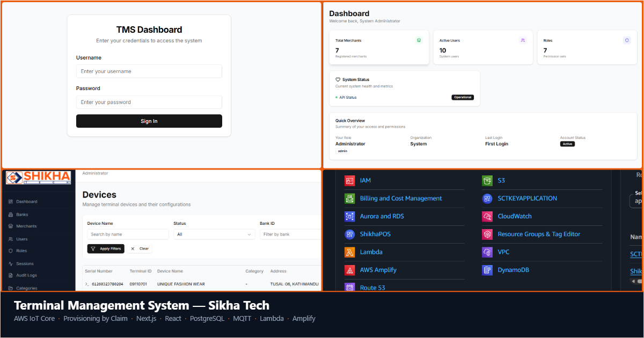The image size is (644, 338).
Task: Open the CloudWatch icon
Action: [x=487, y=216]
